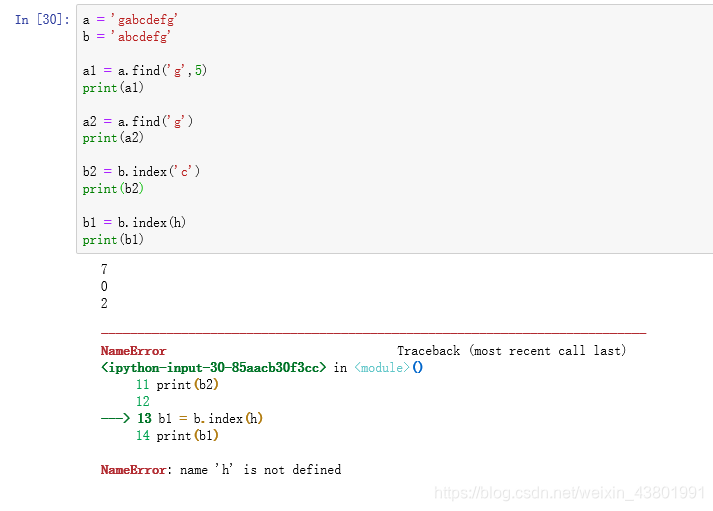Click the <module> text in traceback

(x=382, y=367)
